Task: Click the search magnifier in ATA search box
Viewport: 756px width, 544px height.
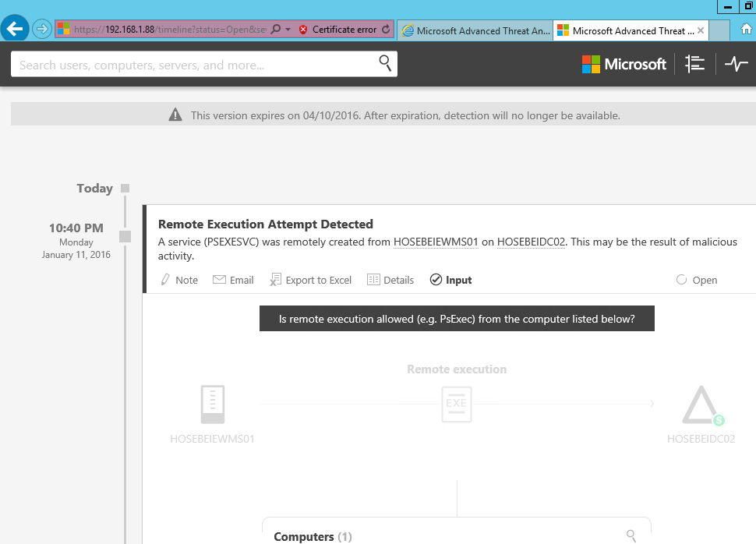Action: [x=385, y=63]
